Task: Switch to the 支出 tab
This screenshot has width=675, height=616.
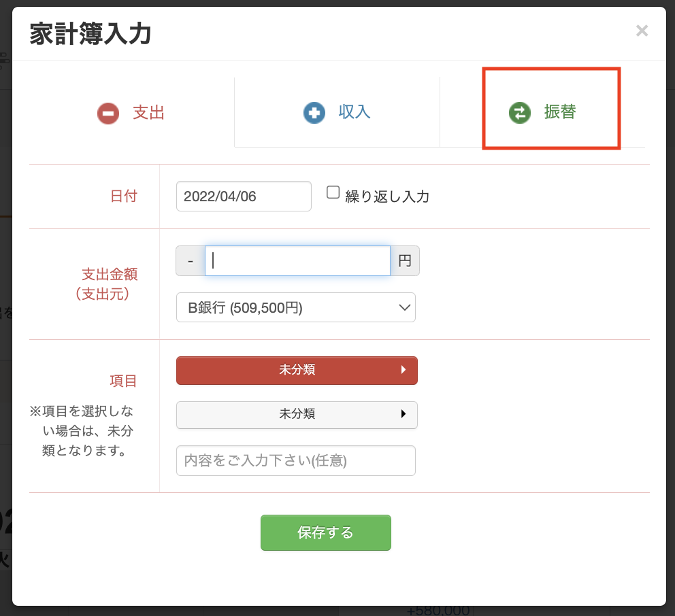Action: tap(131, 113)
